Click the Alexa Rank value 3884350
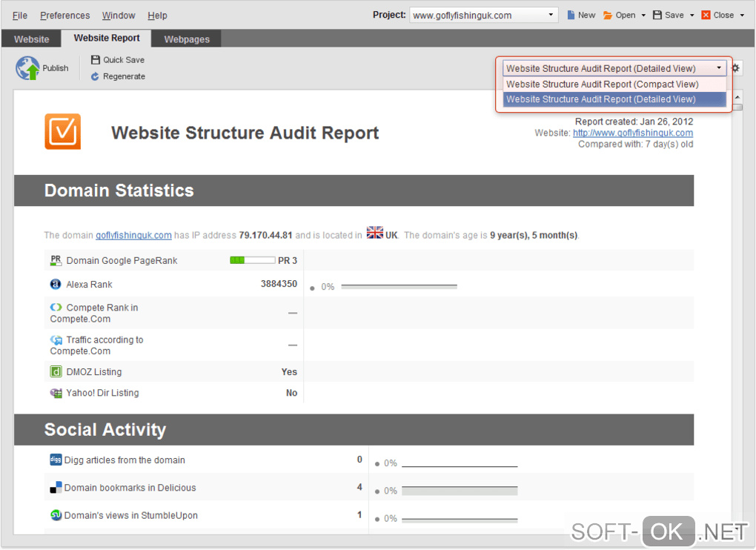The width and height of the screenshot is (756, 550). (x=279, y=284)
